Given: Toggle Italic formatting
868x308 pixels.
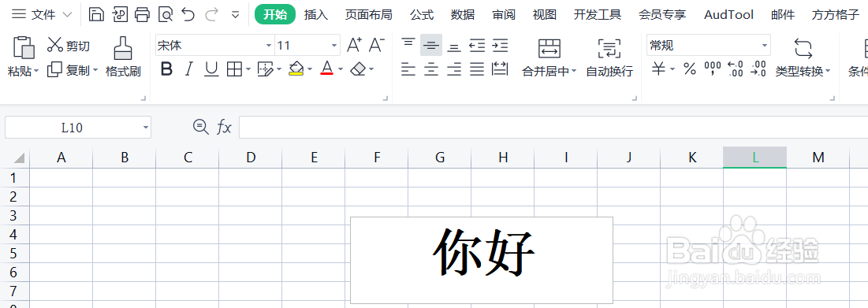Looking at the screenshot, I should [x=188, y=69].
